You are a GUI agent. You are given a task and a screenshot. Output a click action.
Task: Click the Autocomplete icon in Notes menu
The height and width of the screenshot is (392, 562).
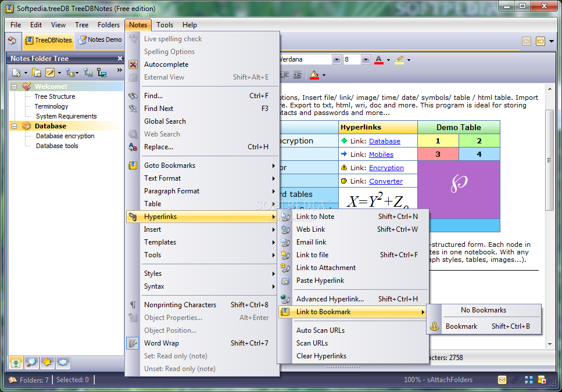click(x=133, y=64)
